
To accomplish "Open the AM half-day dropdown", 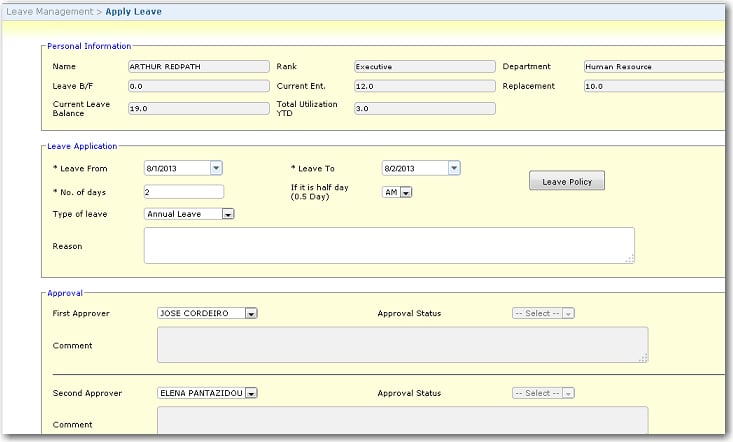I will (405, 192).
